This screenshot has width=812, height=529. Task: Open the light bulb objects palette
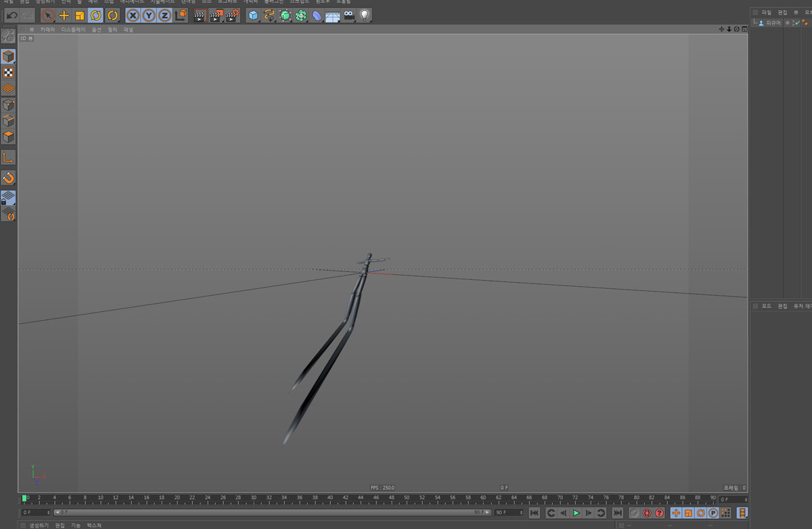[365, 15]
